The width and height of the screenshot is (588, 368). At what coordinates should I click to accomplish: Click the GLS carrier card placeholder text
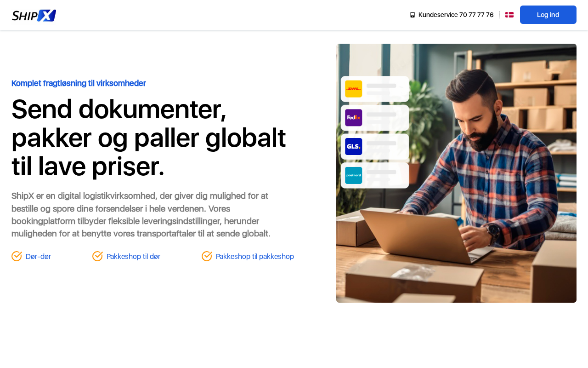tap(381, 146)
